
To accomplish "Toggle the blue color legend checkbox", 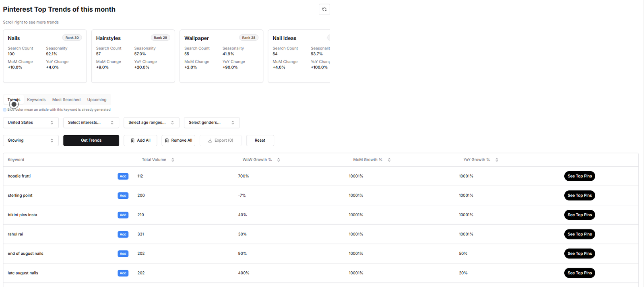I will 5,109.
